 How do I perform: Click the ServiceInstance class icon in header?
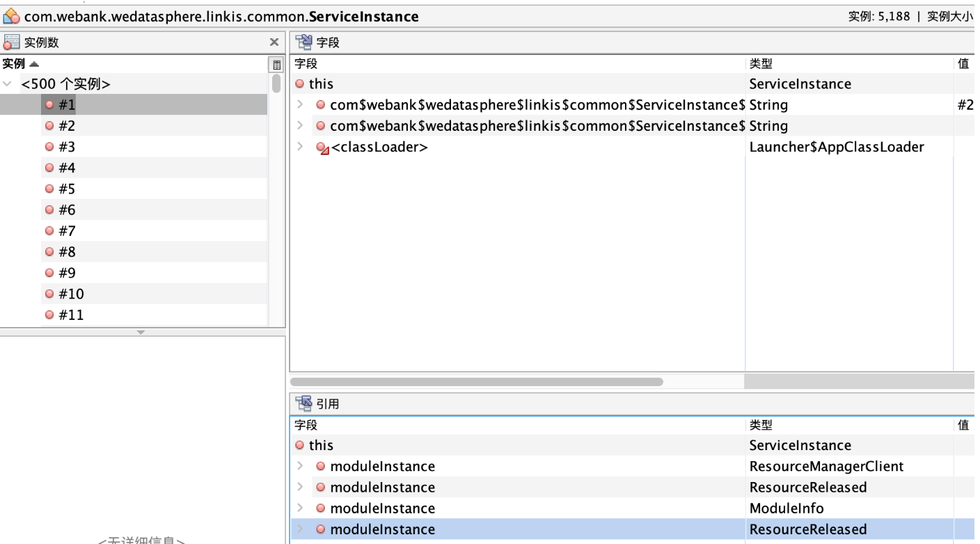[12, 16]
